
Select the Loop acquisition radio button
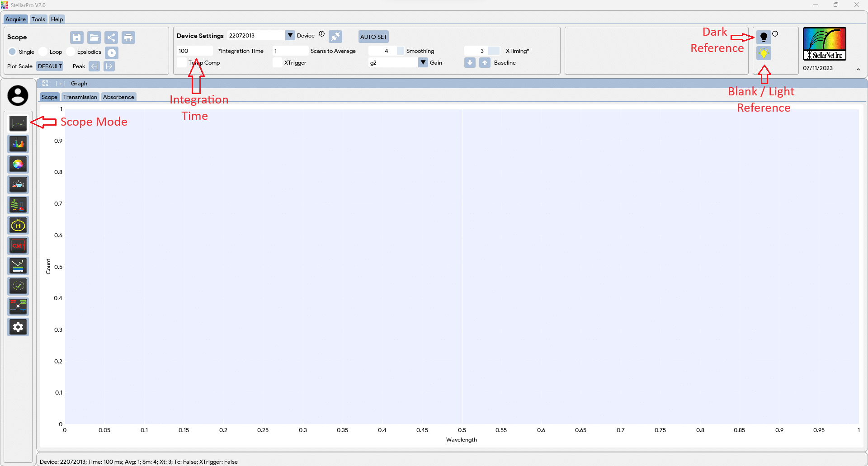[x=43, y=52]
